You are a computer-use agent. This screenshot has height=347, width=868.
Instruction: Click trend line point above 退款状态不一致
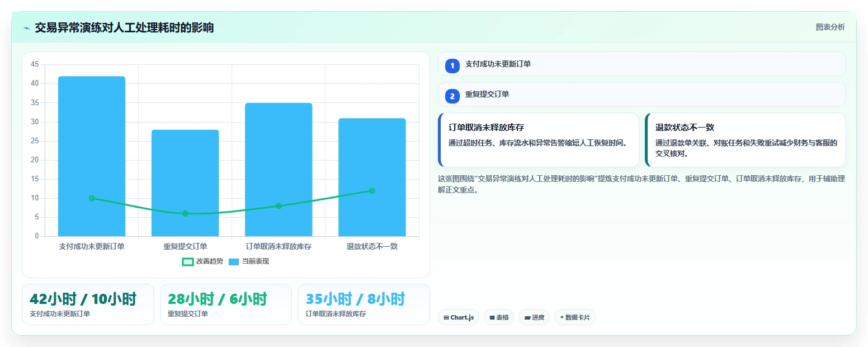coord(372,191)
